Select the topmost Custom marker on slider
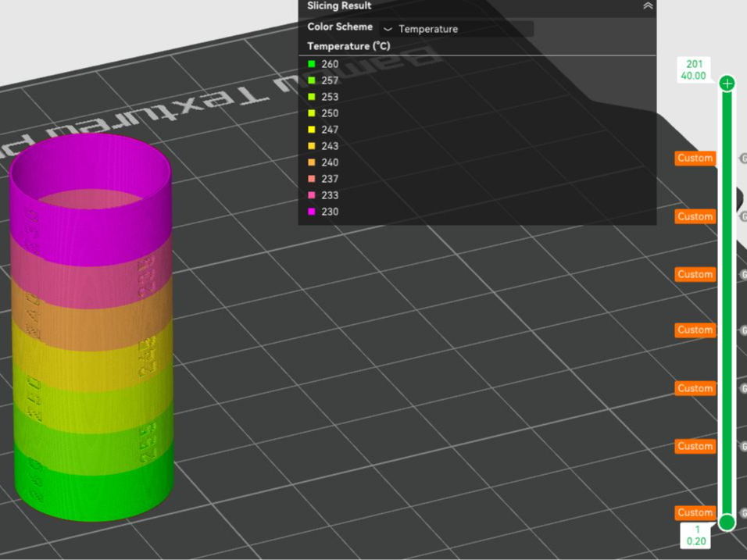 tap(695, 158)
